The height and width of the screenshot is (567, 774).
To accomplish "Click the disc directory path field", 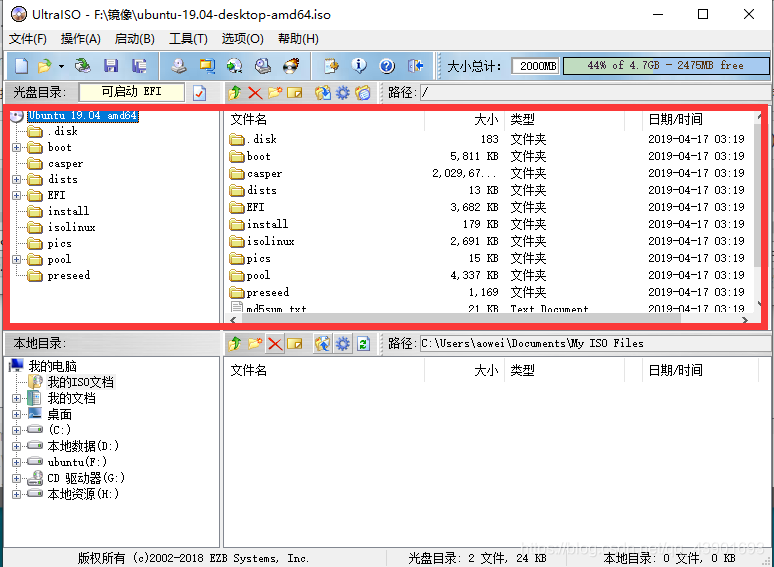I will point(595,92).
